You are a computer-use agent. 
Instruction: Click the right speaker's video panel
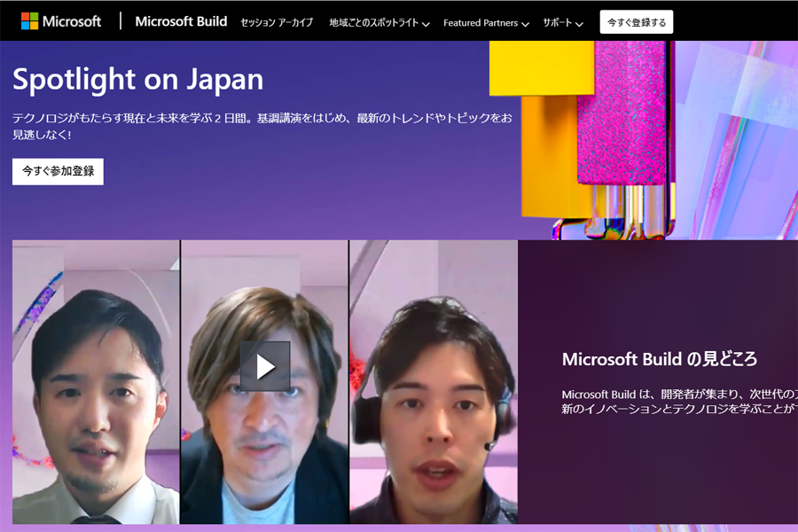[x=434, y=381]
